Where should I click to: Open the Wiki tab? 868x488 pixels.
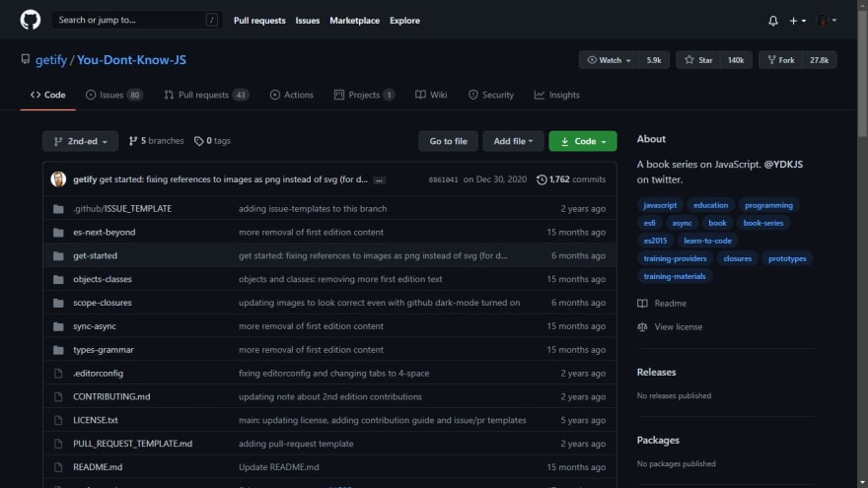coord(431,96)
